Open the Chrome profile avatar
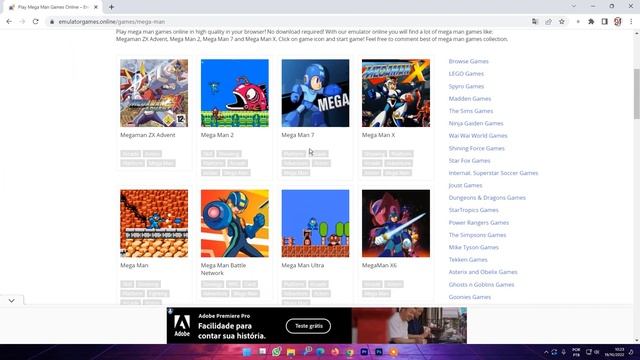Screen dimensions: 640x360 pos(618,22)
